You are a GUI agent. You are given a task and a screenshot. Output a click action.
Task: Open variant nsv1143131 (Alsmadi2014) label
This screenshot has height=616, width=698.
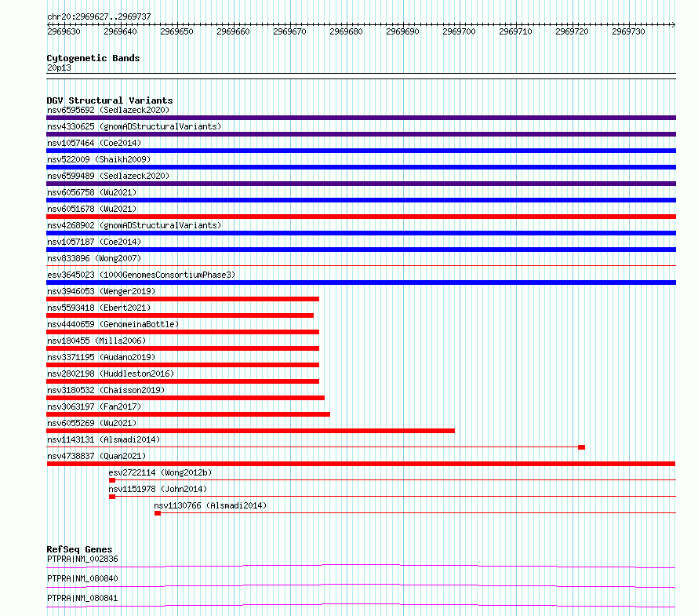coord(104,439)
